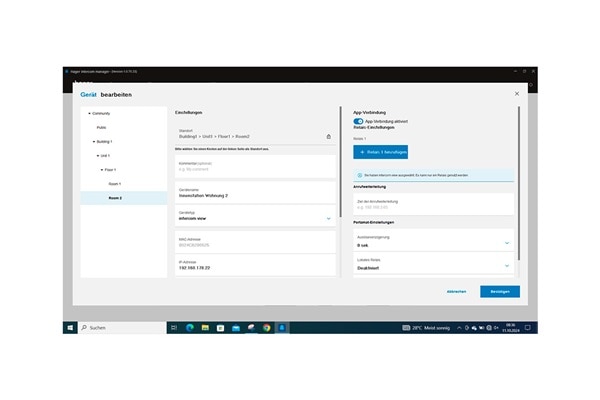The image size is (600, 400).
Task: Select Public in the location tree
Action: [102, 128]
